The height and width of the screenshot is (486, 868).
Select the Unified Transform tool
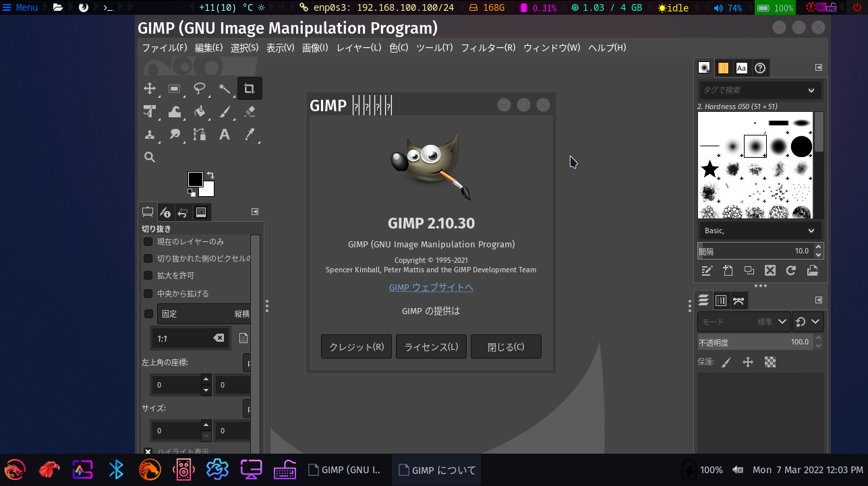(150, 111)
